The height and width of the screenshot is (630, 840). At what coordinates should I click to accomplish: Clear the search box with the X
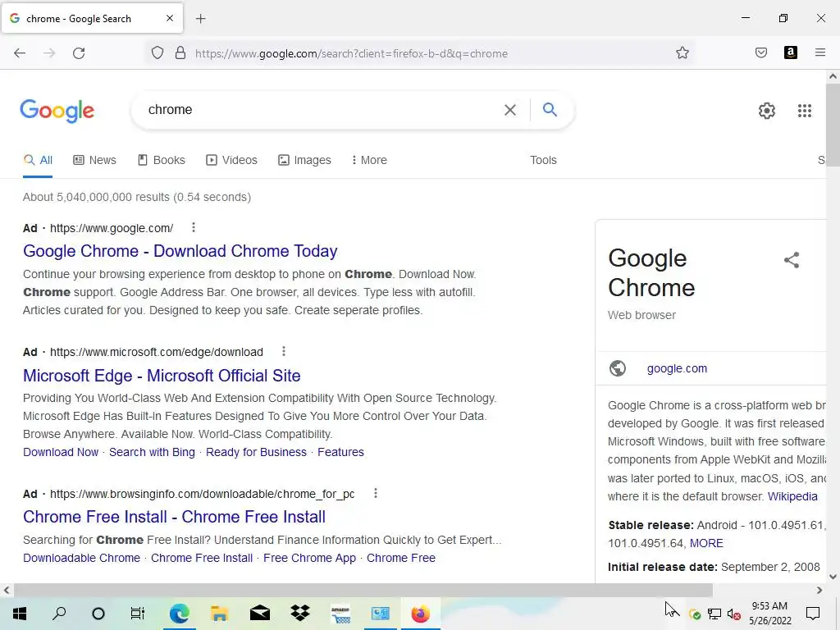510,110
